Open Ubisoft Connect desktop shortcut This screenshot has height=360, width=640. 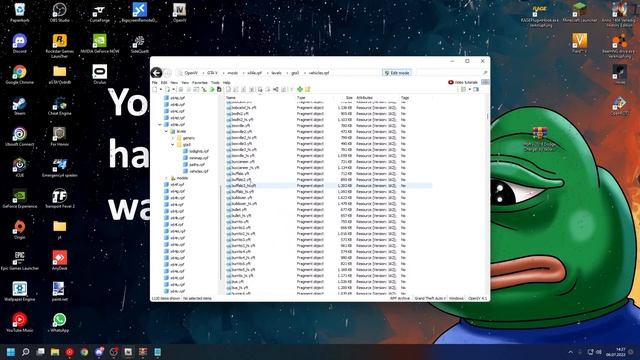19,137
